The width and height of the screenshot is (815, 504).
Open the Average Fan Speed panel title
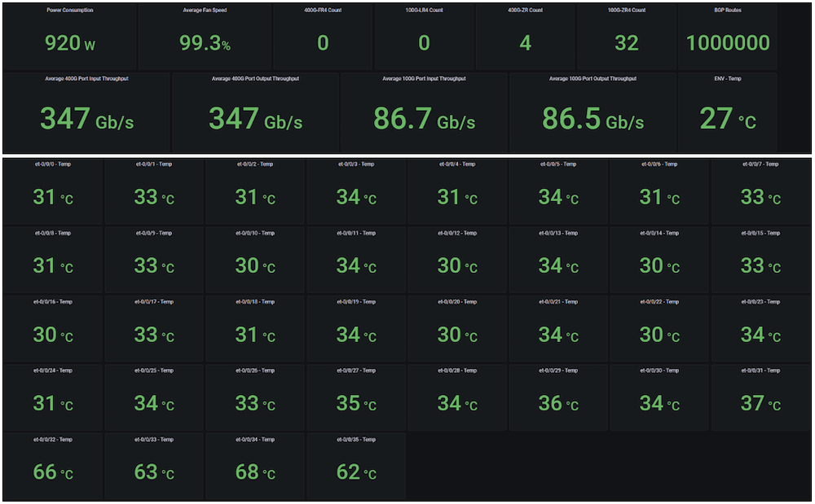point(205,10)
